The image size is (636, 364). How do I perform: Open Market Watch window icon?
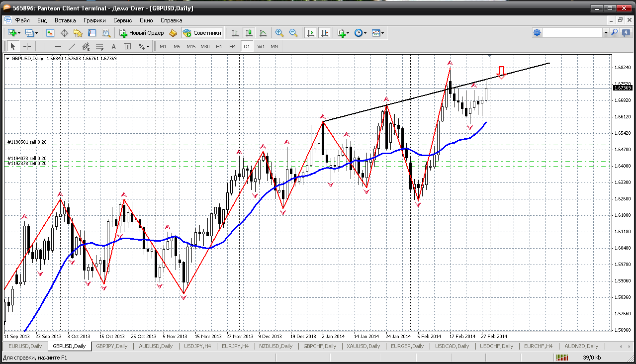coord(50,33)
